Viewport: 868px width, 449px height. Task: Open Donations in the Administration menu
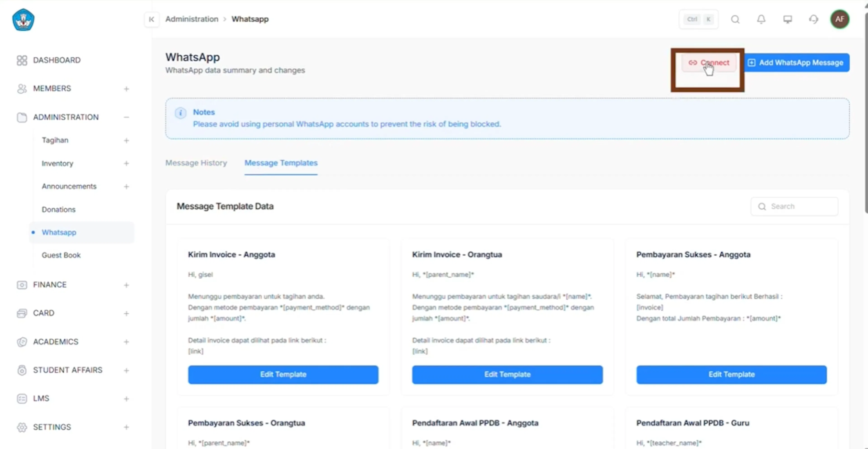pos(59,209)
